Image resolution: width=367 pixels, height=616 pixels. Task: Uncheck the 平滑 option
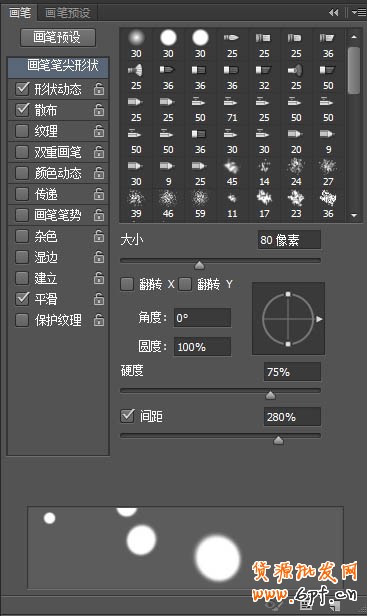click(22, 299)
